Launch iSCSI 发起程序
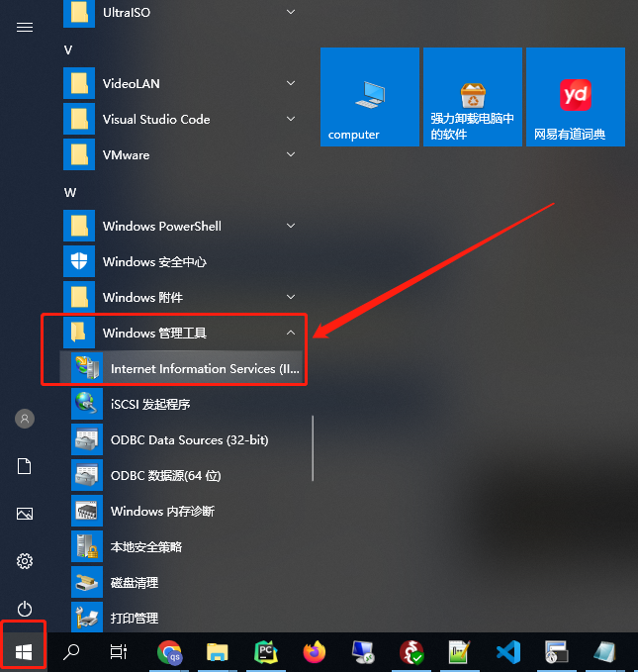638x672 pixels. pyautogui.click(x=182, y=404)
